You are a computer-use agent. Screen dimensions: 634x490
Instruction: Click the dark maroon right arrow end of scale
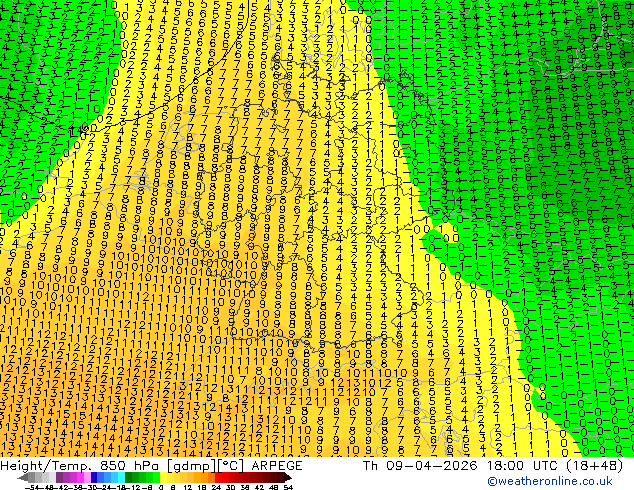tap(288, 477)
